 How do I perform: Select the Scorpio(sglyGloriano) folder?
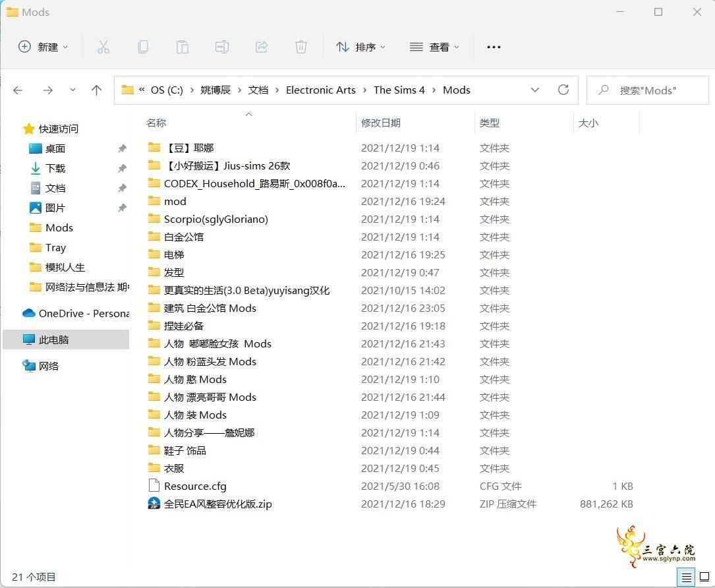(x=208, y=219)
